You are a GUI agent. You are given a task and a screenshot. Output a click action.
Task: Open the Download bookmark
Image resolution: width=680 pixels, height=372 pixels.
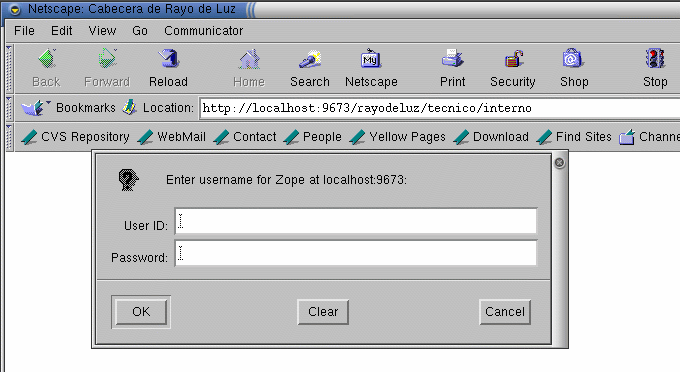491,137
